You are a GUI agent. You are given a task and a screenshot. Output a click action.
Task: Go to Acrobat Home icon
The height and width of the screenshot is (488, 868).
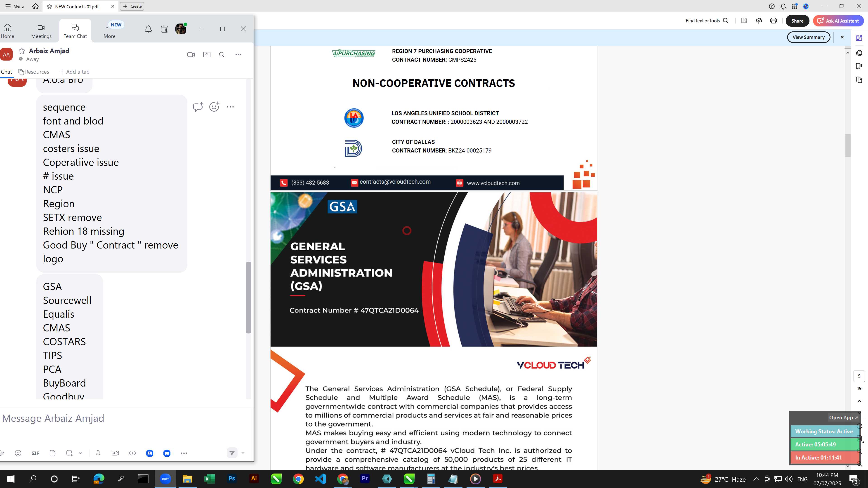(x=35, y=6)
